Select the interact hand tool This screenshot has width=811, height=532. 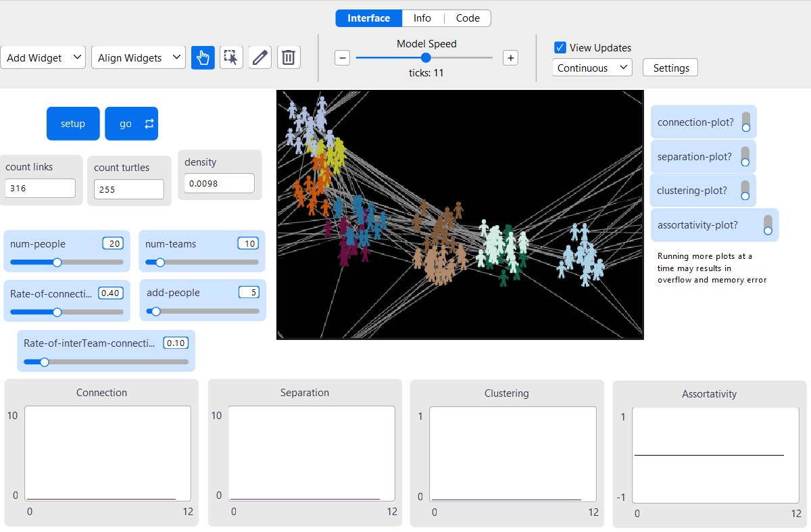click(x=203, y=57)
